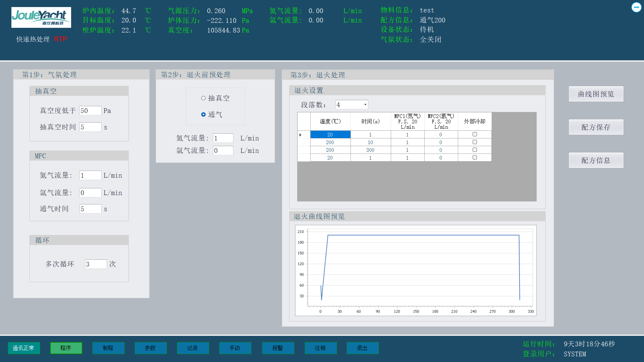
Task: Select 抽真空 radio option
Action: [203, 98]
